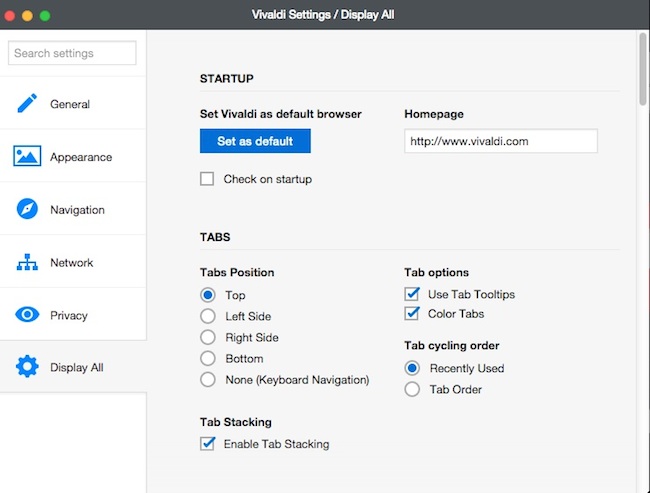Screen dimensions: 650x493
Task: Show the Privacy settings
Action: 73,314
